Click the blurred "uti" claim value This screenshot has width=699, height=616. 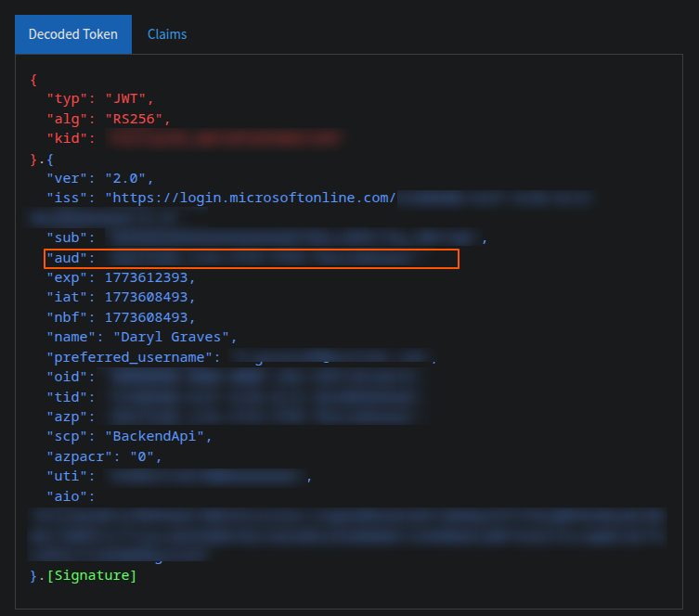pyautogui.click(x=204, y=477)
